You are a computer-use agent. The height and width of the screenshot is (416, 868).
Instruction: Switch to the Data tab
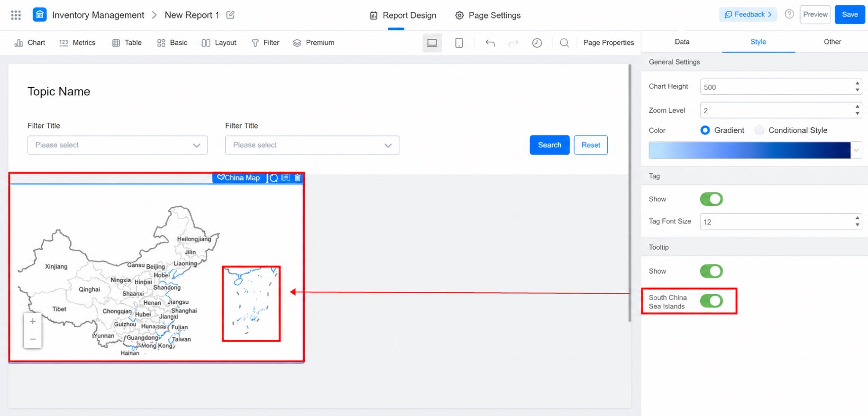[x=682, y=42]
